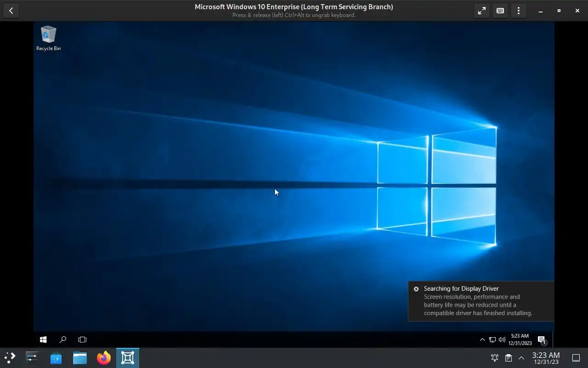The image size is (588, 368).
Task: Launch Discover software center from the panel
Action: coord(56,358)
